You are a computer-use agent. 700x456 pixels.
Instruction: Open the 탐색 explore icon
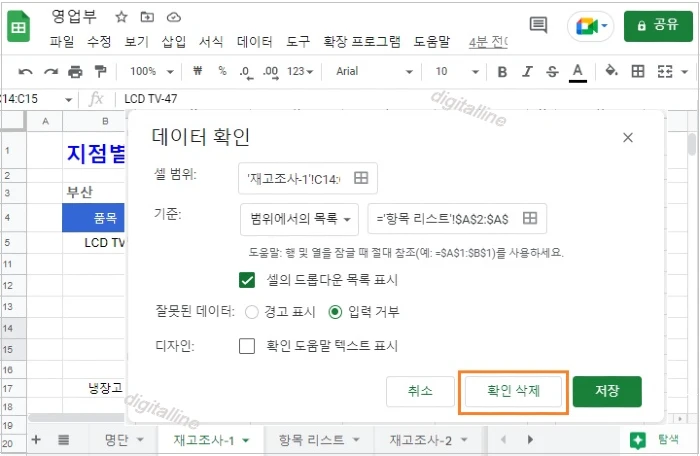(638, 440)
